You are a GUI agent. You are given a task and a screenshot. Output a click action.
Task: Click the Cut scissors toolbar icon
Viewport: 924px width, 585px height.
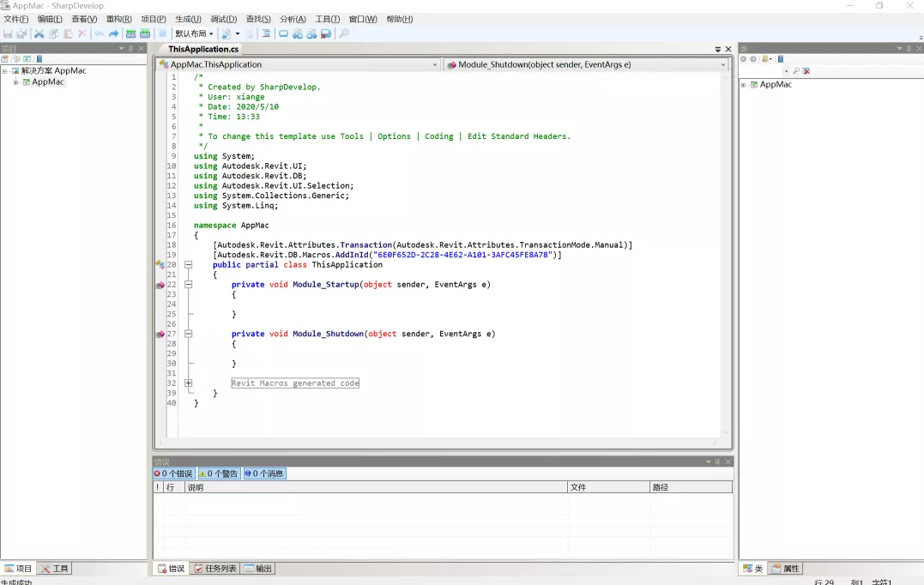pyautogui.click(x=39, y=33)
